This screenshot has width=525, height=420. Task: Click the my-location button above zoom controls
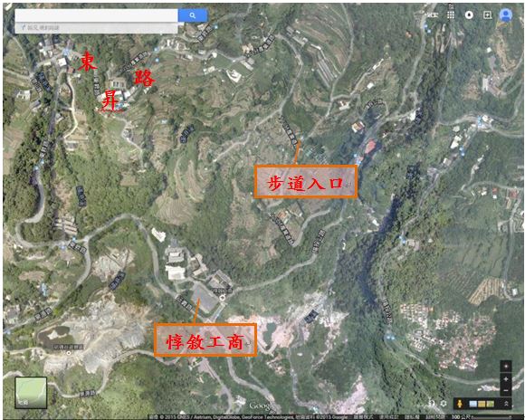pos(506,366)
